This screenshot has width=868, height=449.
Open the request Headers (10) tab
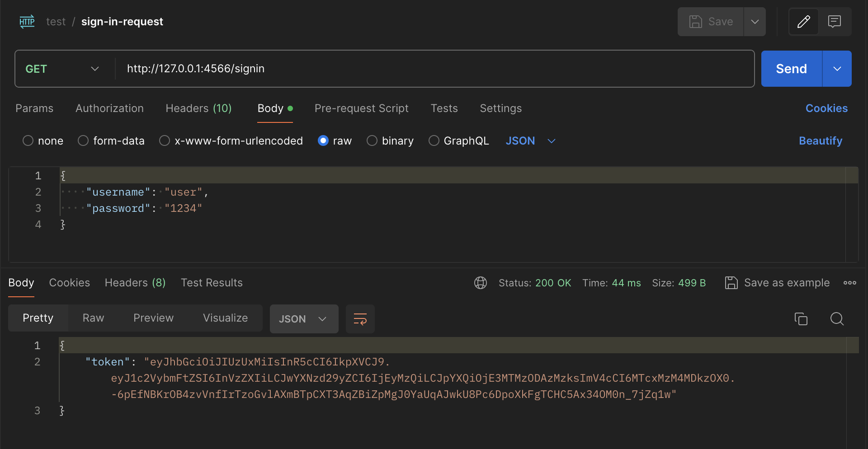pyautogui.click(x=198, y=108)
